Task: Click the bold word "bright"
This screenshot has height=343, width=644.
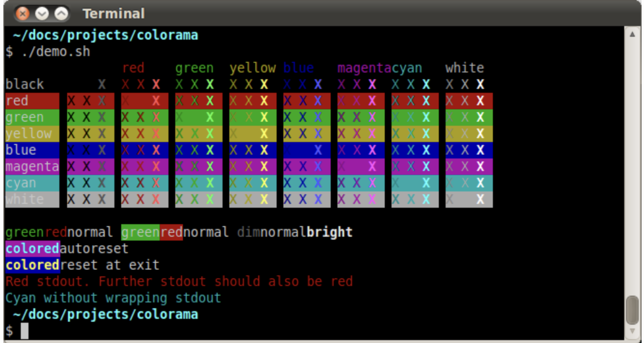Action: tap(330, 232)
